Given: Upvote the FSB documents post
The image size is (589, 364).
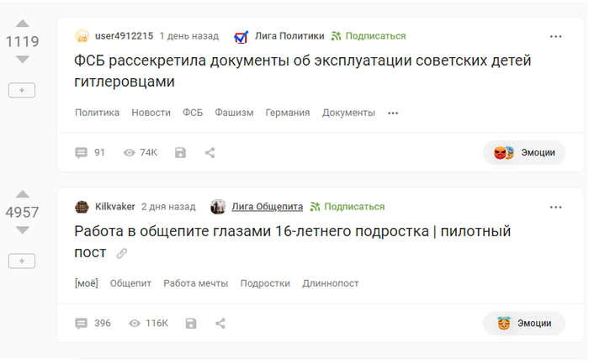Looking at the screenshot, I should (x=22, y=24).
